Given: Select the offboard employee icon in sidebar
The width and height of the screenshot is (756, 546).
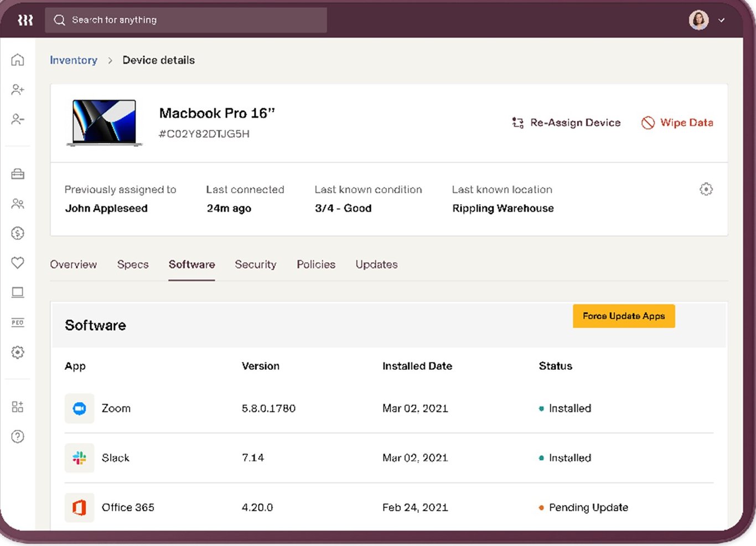Looking at the screenshot, I should 17,119.
